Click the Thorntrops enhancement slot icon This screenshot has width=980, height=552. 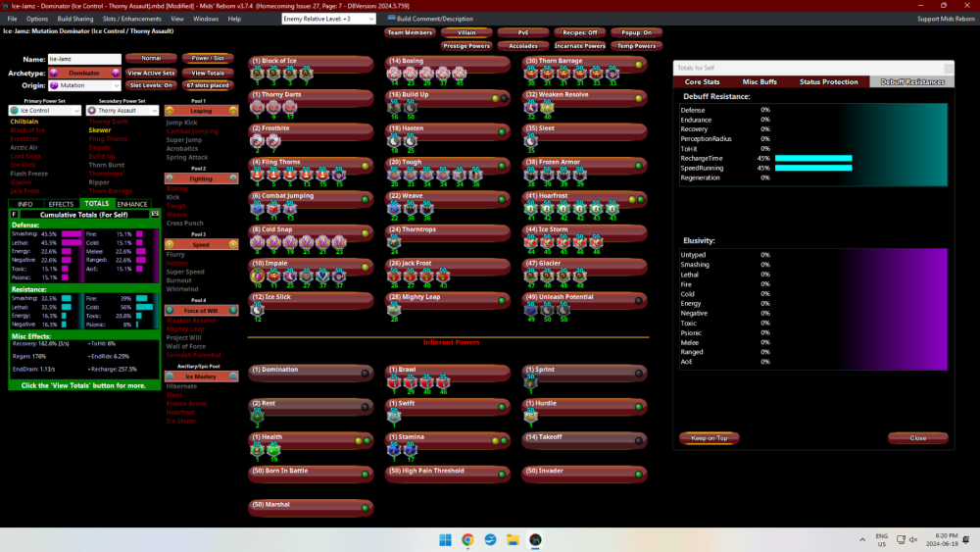(x=394, y=241)
